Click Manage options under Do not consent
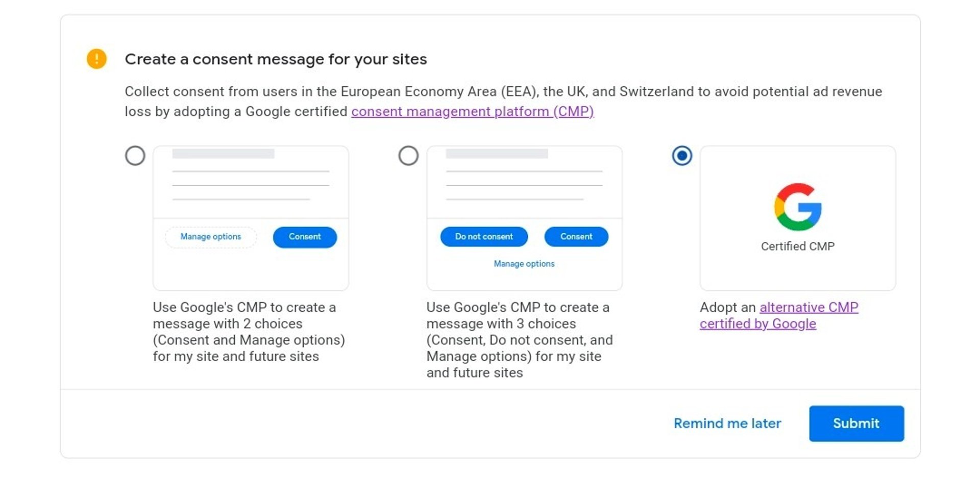Viewport: 980px width, 497px height. 524,264
